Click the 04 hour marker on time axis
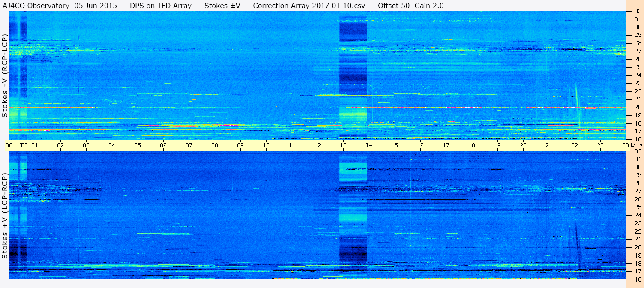 pyautogui.click(x=112, y=145)
